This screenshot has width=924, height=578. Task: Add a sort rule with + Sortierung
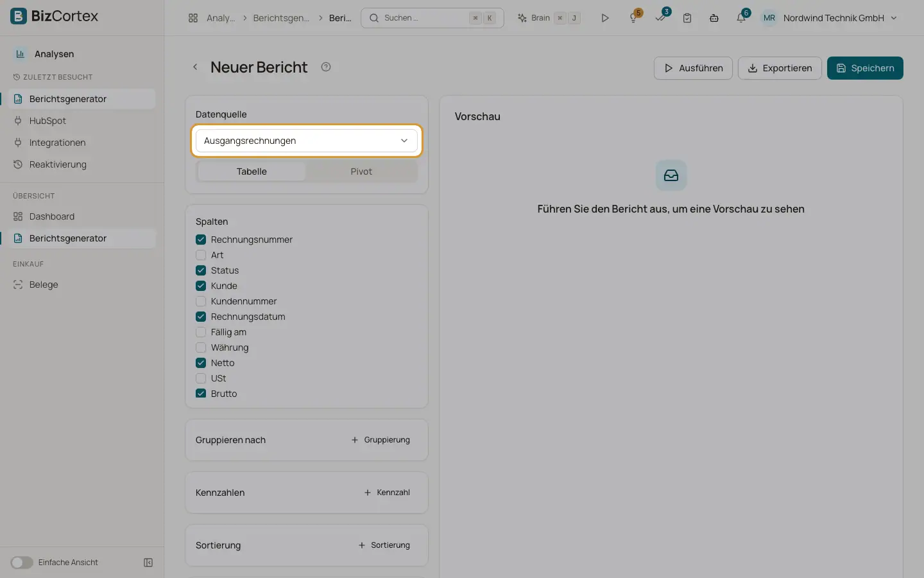(384, 545)
